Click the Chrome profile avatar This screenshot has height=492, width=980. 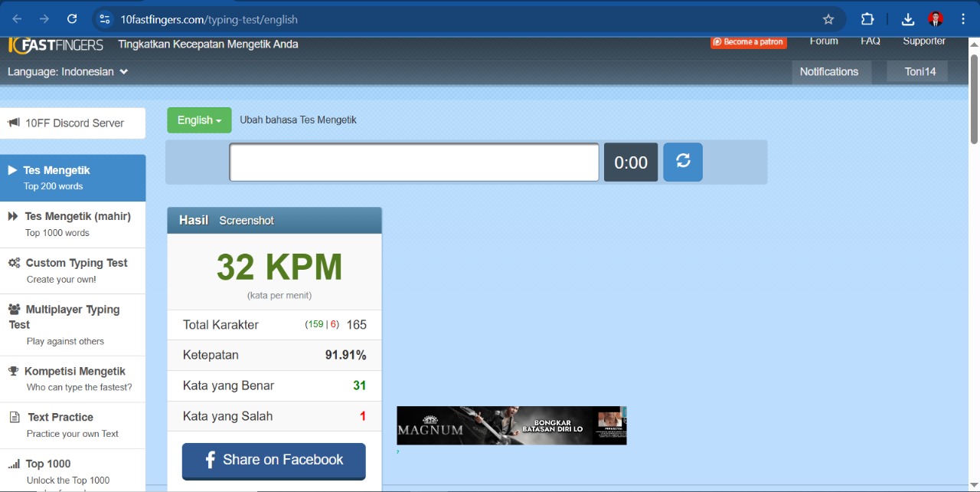pyautogui.click(x=936, y=19)
